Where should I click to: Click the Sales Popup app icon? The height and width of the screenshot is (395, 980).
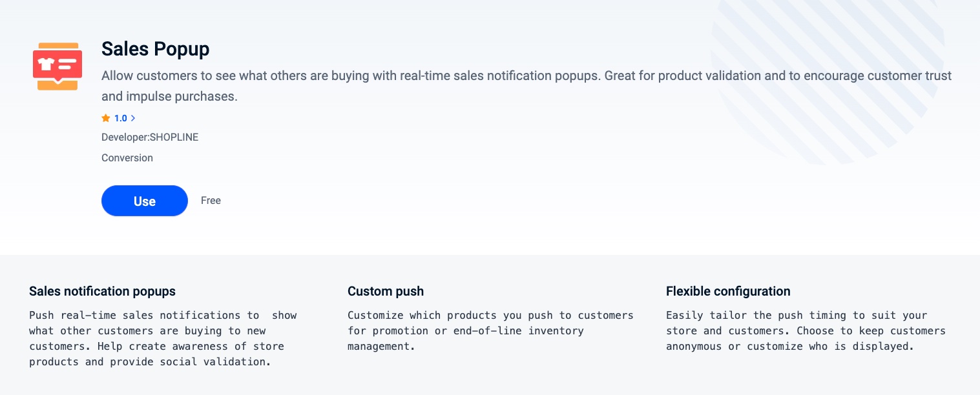click(x=57, y=66)
